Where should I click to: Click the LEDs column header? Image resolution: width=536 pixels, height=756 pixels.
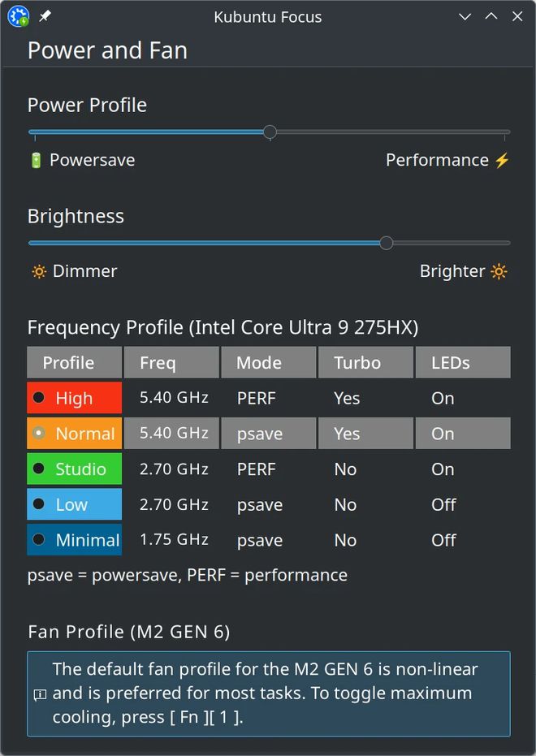(462, 363)
